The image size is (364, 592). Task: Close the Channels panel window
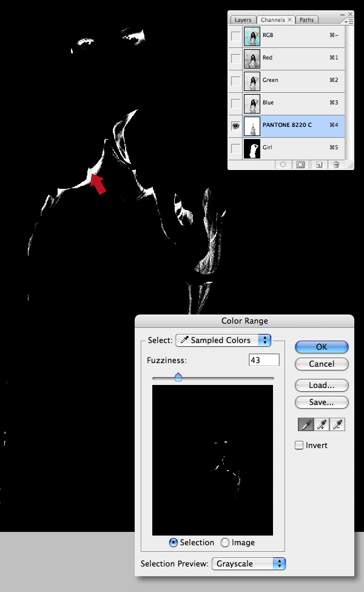click(351, 14)
